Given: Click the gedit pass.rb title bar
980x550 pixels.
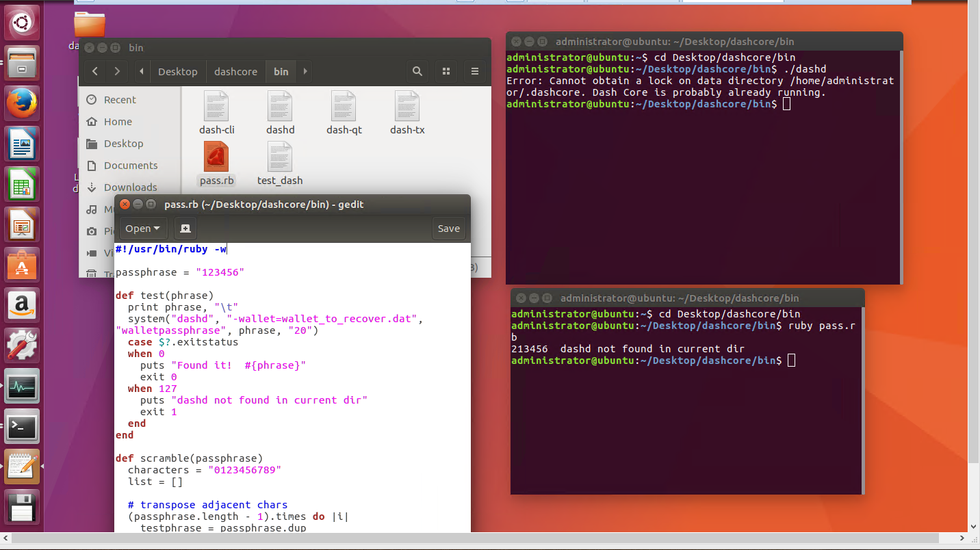Looking at the screenshot, I should tap(292, 205).
